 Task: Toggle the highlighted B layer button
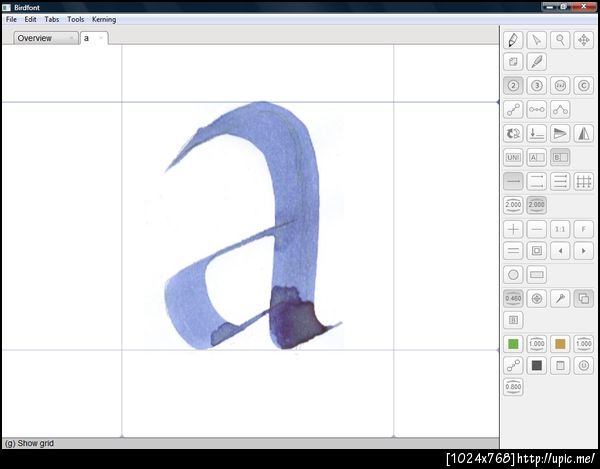(560, 157)
